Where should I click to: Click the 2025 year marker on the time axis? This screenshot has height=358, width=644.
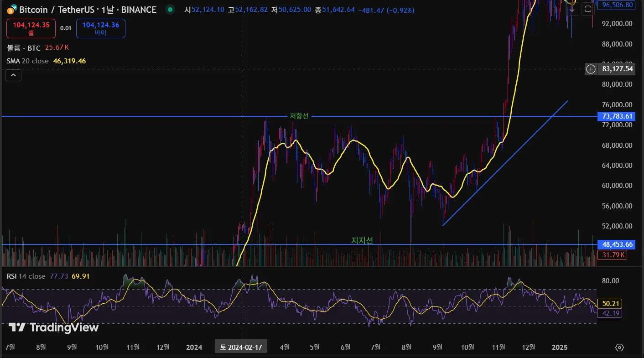pos(560,347)
